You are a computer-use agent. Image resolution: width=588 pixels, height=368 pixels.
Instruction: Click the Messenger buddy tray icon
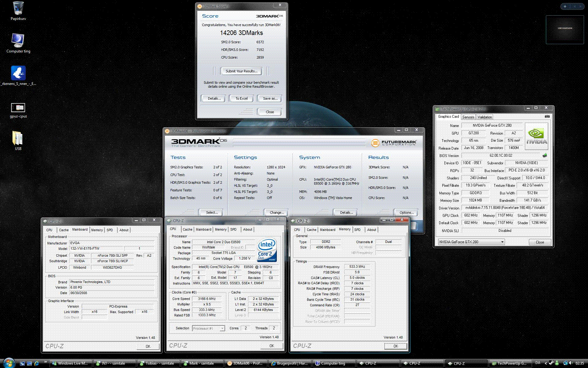pyautogui.click(x=557, y=363)
